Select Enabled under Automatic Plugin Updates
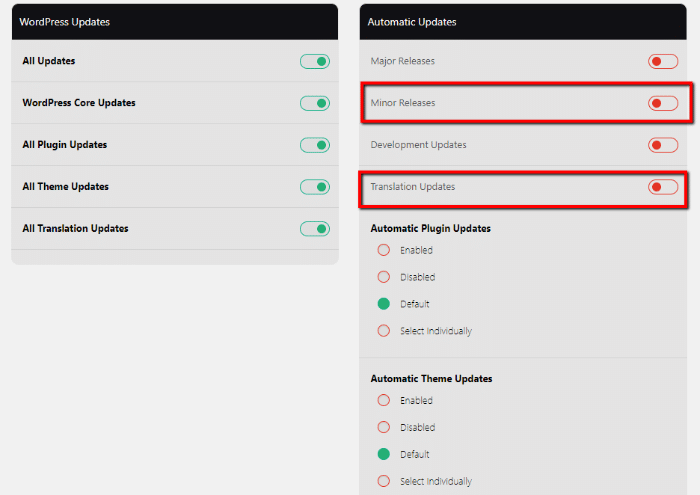The height and width of the screenshot is (495, 700). 383,250
